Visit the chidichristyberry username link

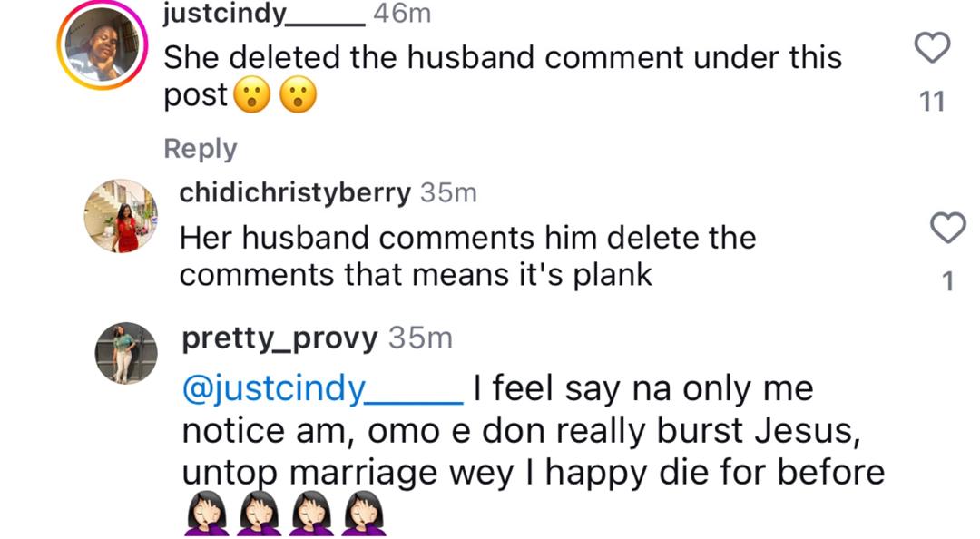pyautogui.click(x=295, y=193)
